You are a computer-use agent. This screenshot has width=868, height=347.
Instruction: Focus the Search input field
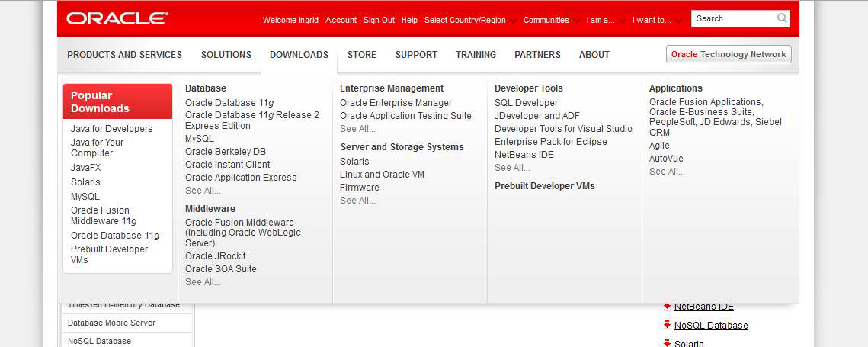733,18
